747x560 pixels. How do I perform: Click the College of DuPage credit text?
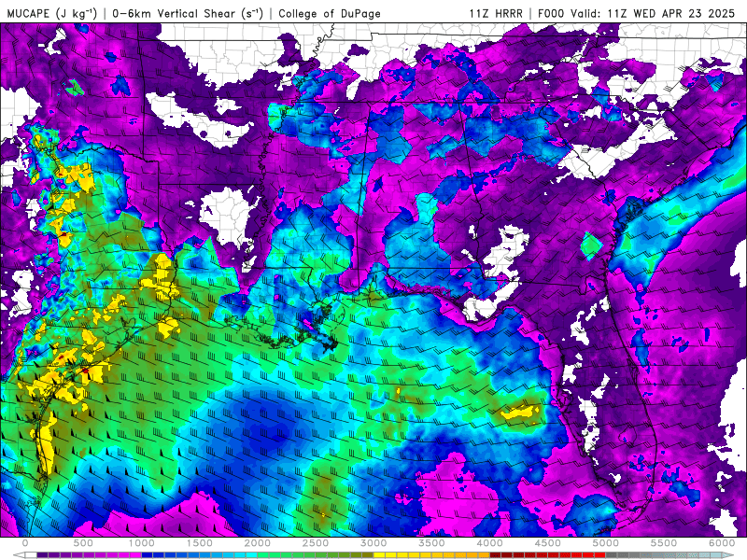tap(330, 13)
